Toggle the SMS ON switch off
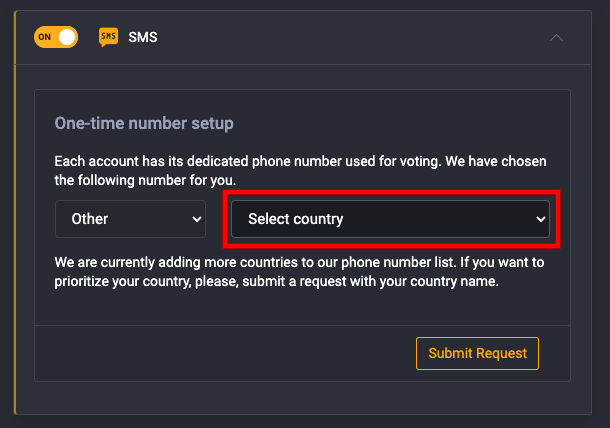610x428 pixels. (56, 37)
